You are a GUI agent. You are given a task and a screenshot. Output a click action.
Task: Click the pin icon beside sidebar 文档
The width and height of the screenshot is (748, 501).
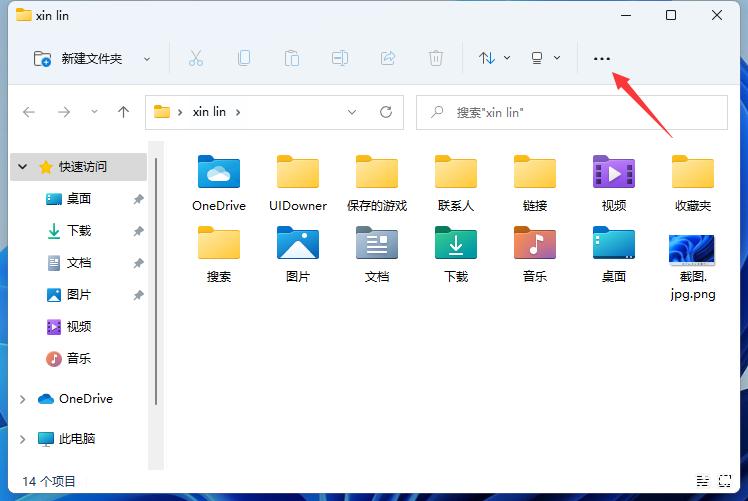(138, 263)
